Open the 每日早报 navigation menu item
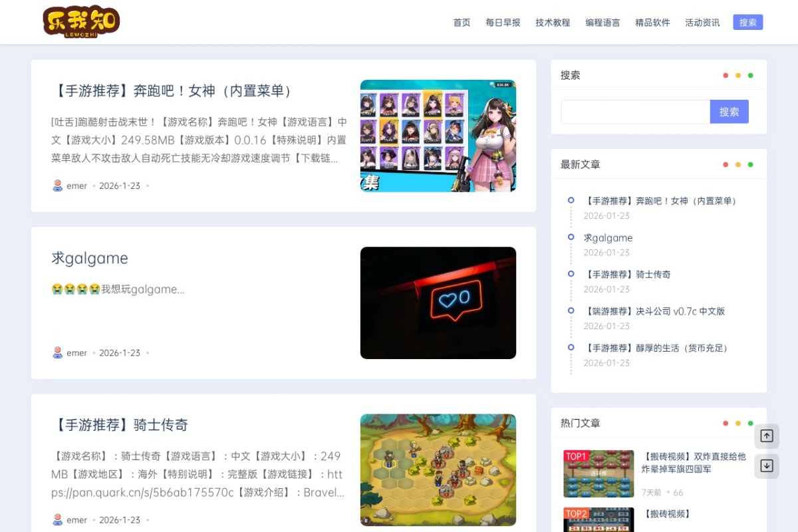Image resolution: width=798 pixels, height=532 pixels. 502,22
